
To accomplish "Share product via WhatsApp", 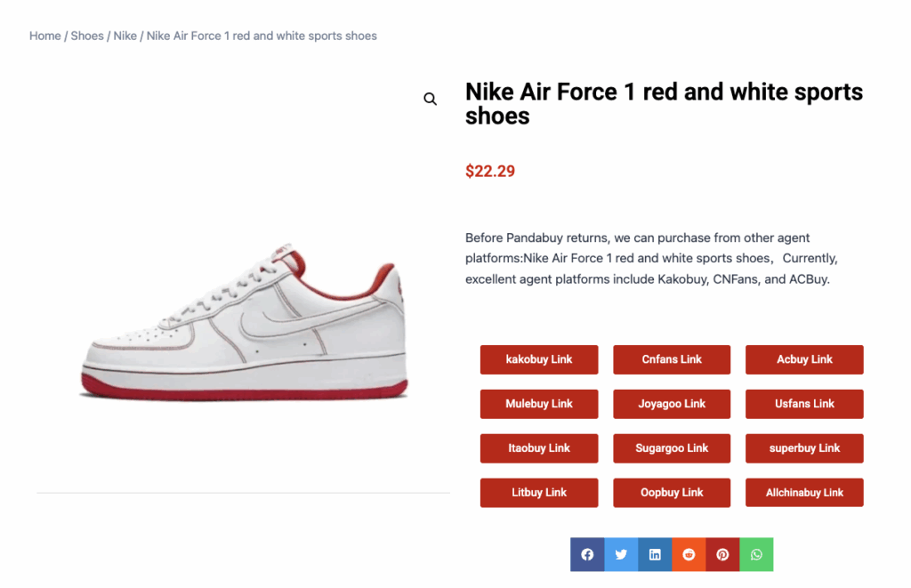I will 756,554.
